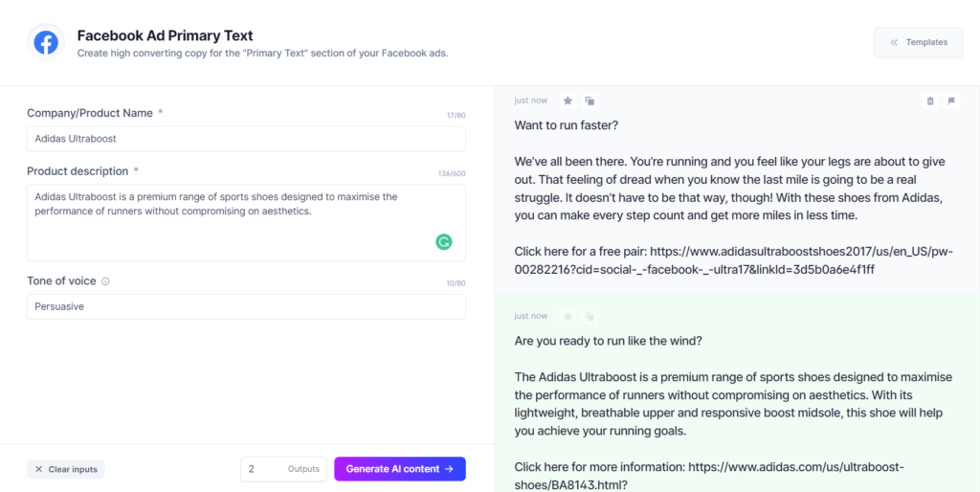The image size is (980, 492).
Task: Click the "The Adidas Ultraboost is a premium" paragraph
Action: click(733, 405)
